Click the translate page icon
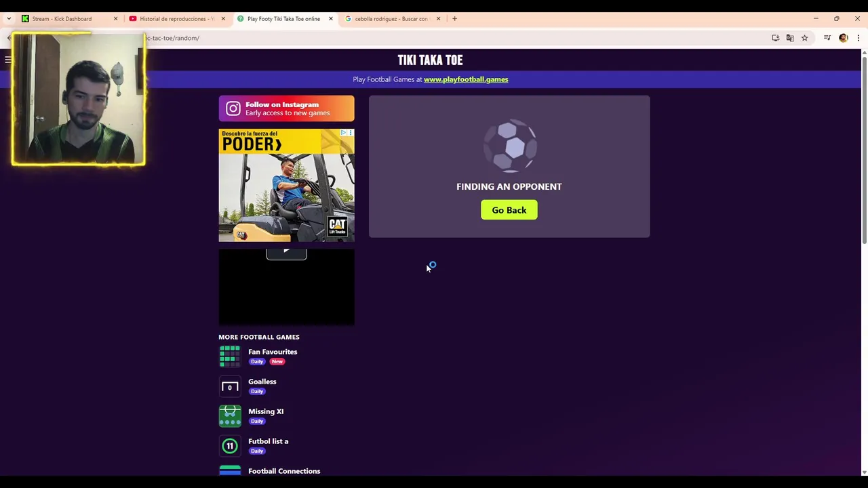The height and width of the screenshot is (488, 868). click(790, 38)
